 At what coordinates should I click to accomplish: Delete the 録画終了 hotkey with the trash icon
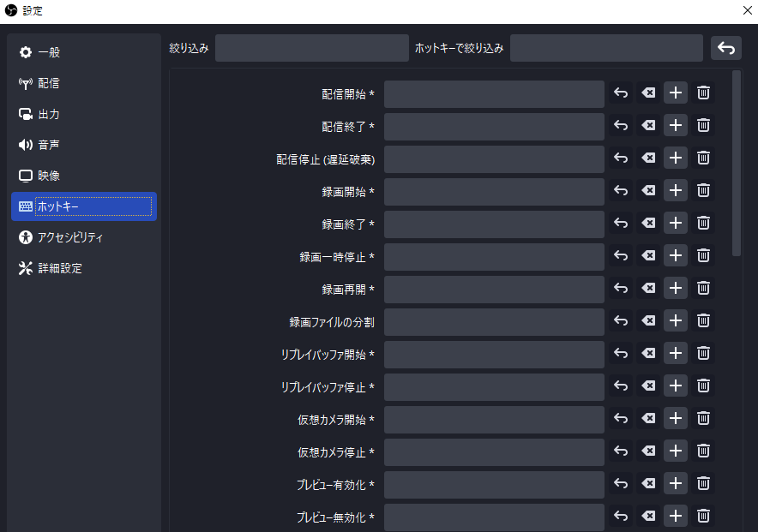click(x=703, y=223)
